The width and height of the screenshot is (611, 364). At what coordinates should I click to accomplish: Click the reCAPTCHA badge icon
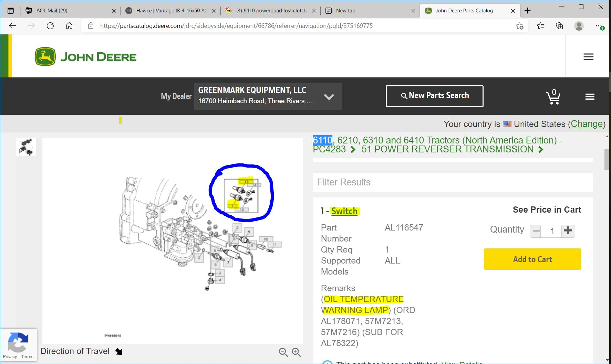tap(18, 342)
